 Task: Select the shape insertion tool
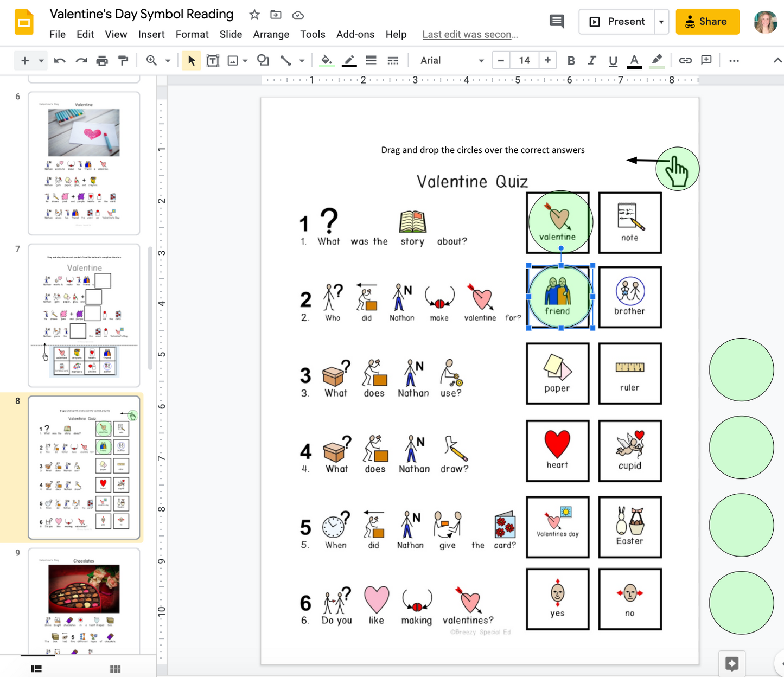pos(263,60)
